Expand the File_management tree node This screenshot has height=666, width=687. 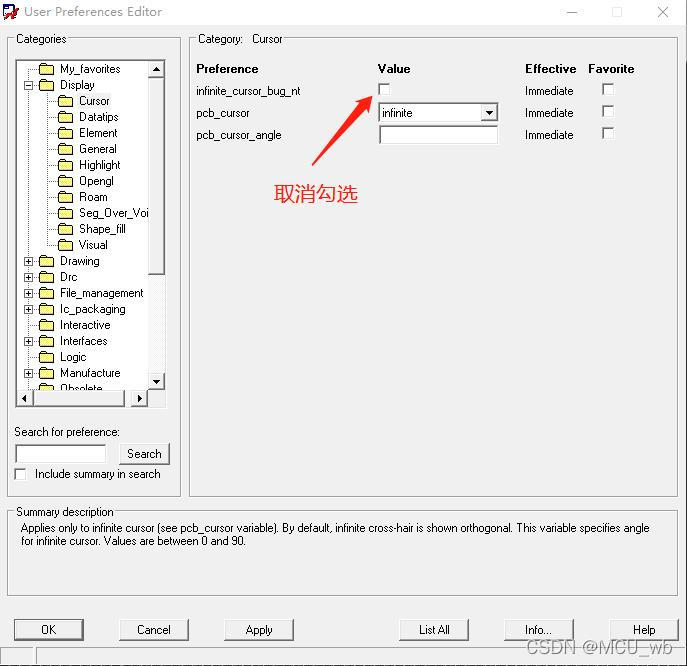28,294
